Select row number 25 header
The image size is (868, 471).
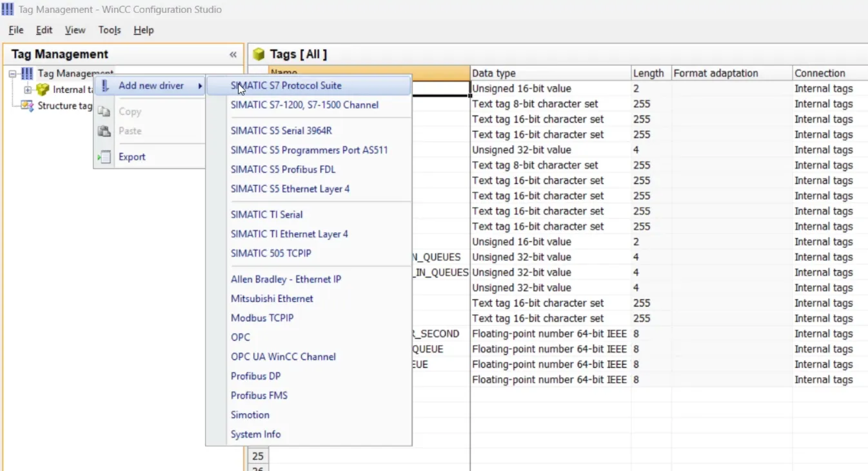258,456
